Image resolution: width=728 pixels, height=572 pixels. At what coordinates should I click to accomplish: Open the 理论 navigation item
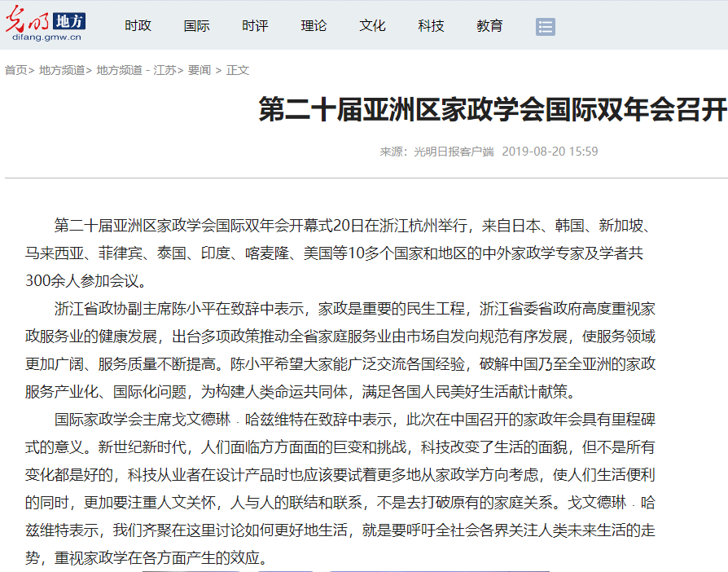pos(314,26)
